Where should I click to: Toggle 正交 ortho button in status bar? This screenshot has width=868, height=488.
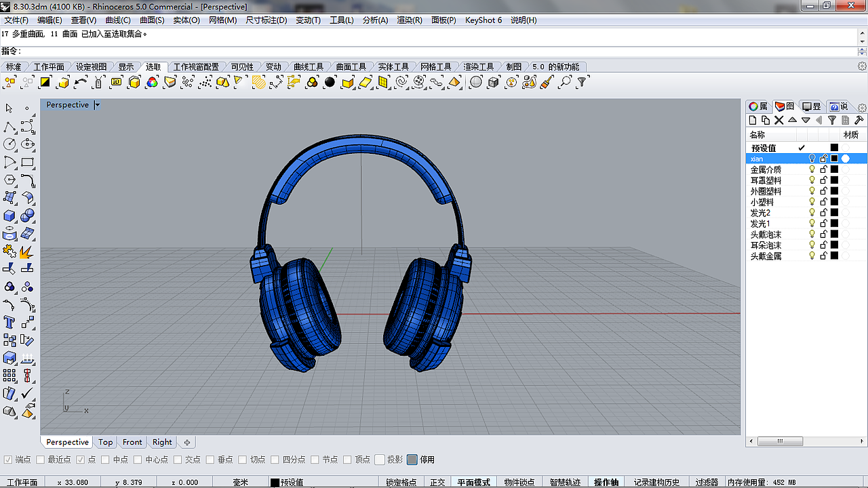[x=437, y=483]
